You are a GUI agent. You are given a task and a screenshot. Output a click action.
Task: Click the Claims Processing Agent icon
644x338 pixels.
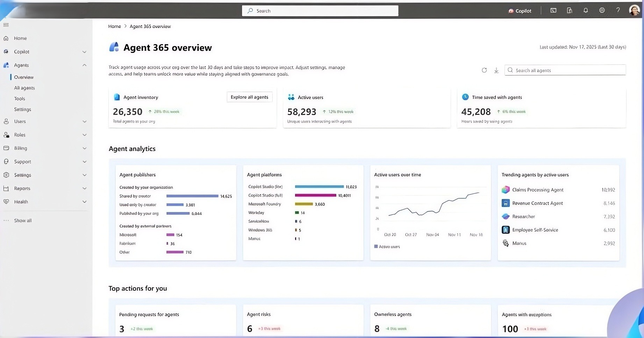coord(506,190)
